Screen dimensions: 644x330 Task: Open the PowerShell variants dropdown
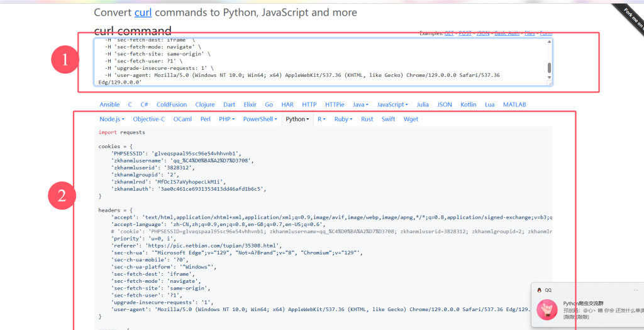[x=259, y=119]
